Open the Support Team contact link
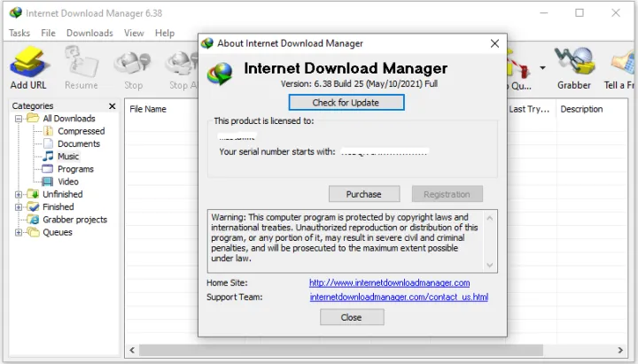 (x=399, y=297)
